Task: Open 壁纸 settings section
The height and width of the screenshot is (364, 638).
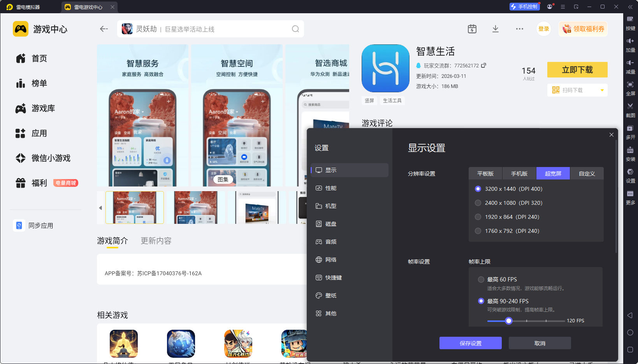Action: [350, 295]
